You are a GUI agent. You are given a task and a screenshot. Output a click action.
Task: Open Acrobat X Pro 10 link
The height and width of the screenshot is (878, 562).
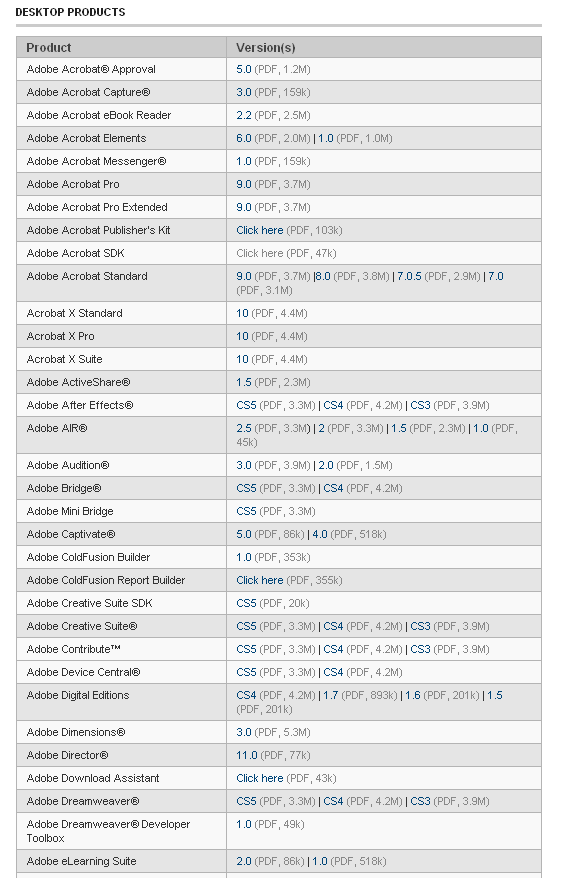coord(242,337)
